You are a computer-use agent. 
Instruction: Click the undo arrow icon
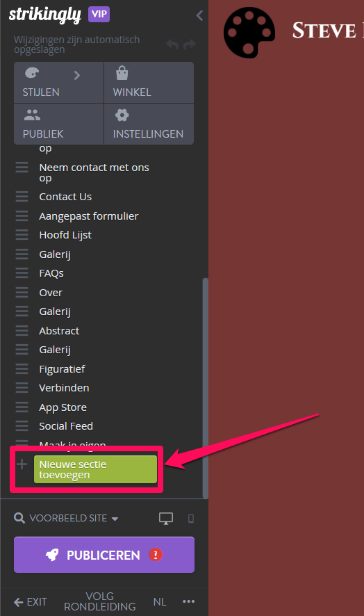point(172,44)
